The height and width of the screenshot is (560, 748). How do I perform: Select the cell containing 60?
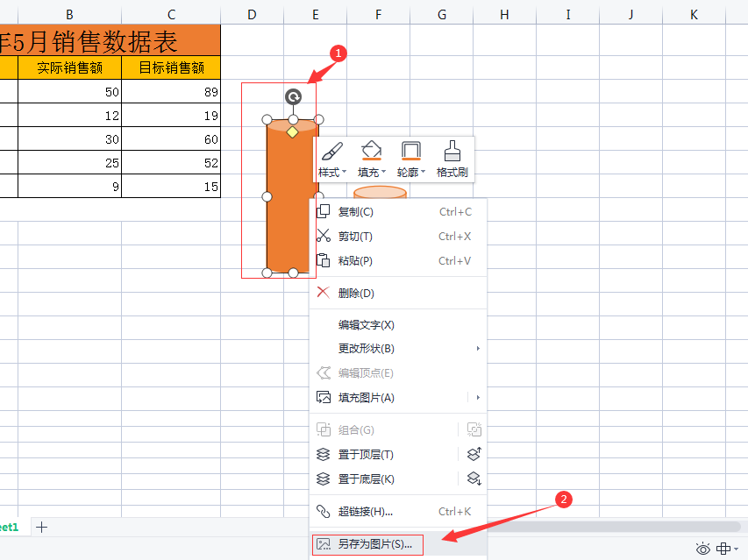click(171, 138)
